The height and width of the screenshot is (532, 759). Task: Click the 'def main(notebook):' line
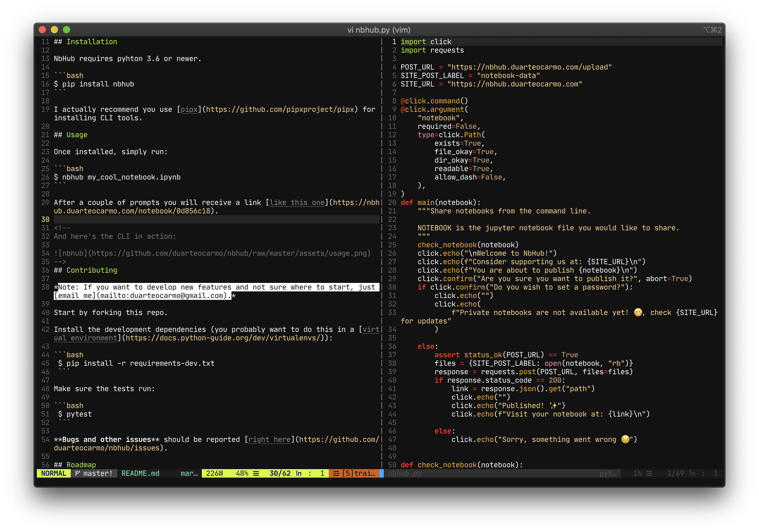[x=440, y=202]
